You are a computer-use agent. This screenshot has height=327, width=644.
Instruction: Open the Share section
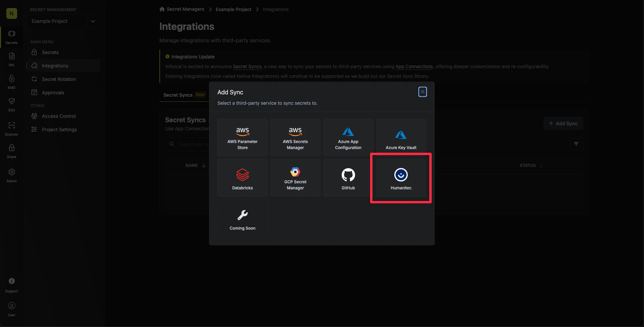tap(12, 151)
